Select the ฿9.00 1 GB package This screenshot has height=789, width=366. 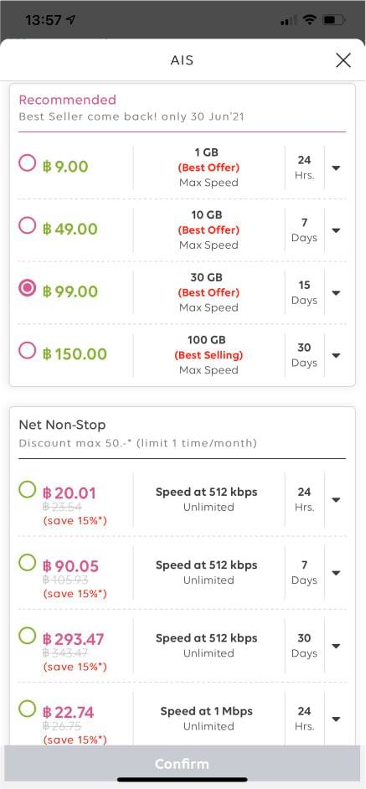click(x=27, y=163)
